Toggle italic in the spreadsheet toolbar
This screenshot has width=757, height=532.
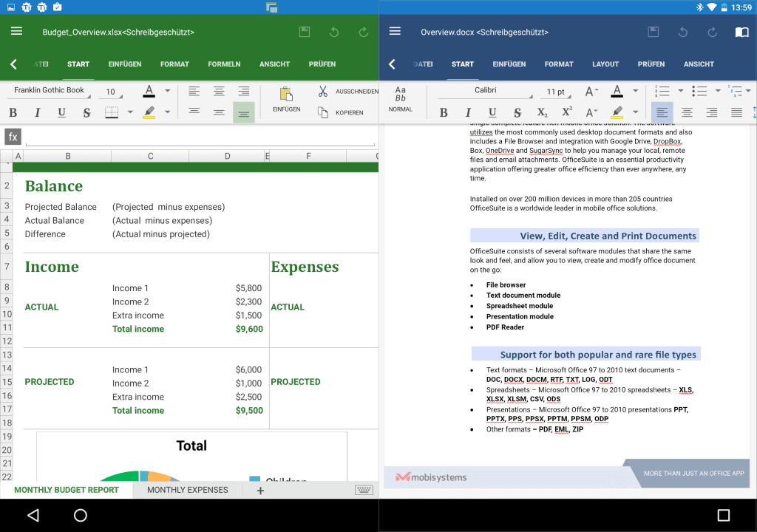(37, 112)
